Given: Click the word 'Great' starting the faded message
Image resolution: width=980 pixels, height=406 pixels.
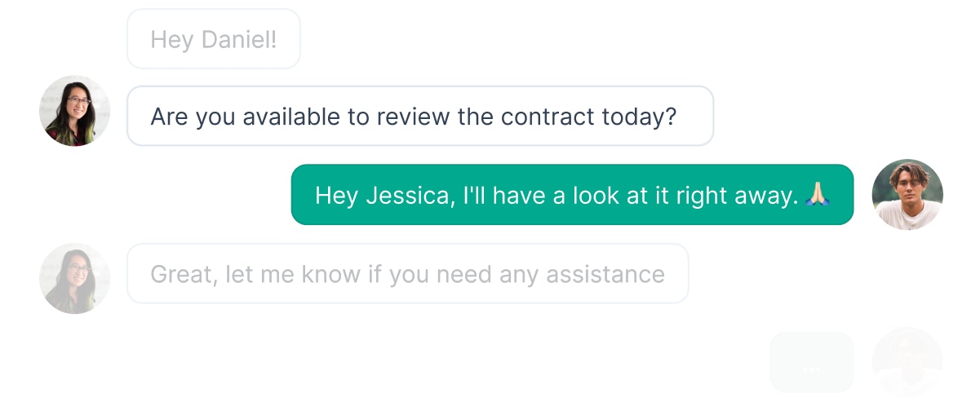Looking at the screenshot, I should click(x=180, y=274).
